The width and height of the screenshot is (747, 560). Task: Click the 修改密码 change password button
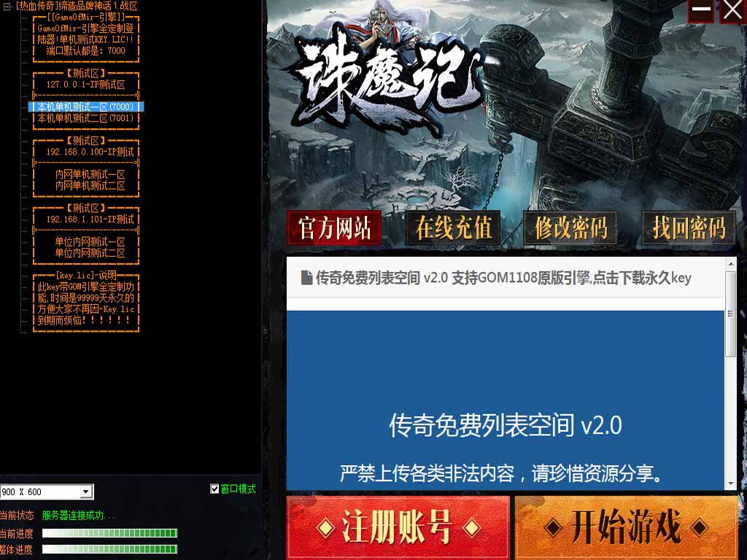(570, 227)
